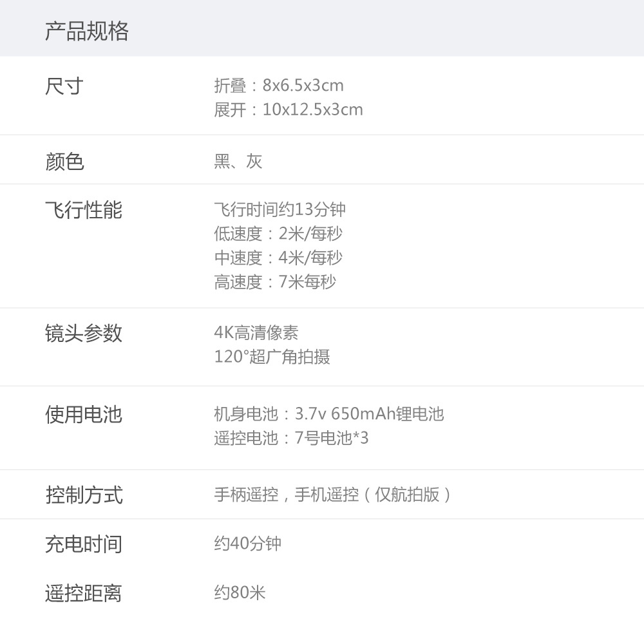644x644 pixels.
Task: Click the 飞行时间约13分钟 line
Action: 279,209
